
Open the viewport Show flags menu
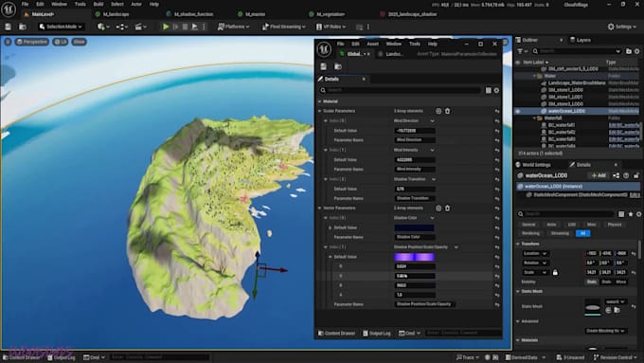click(x=79, y=42)
